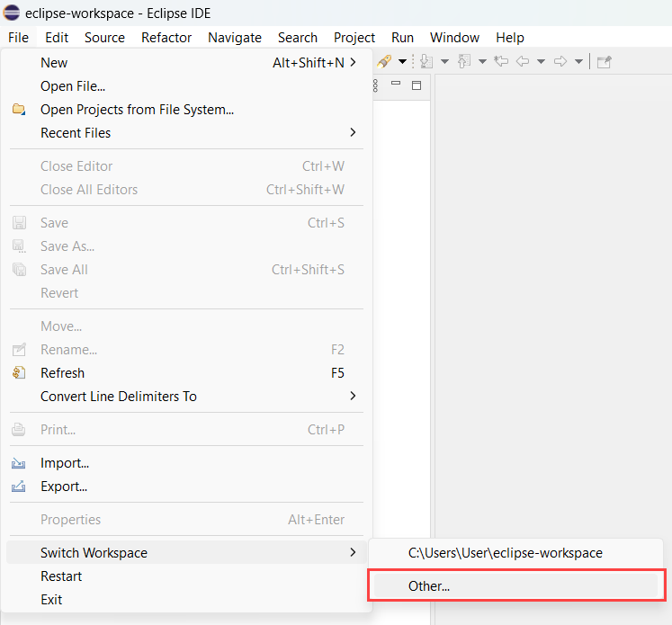
Task: Choose Restart from the File menu
Action: pyautogui.click(x=186, y=576)
